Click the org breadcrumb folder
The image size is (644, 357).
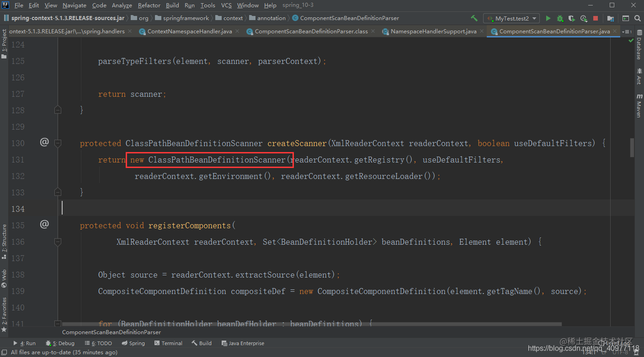tap(140, 18)
